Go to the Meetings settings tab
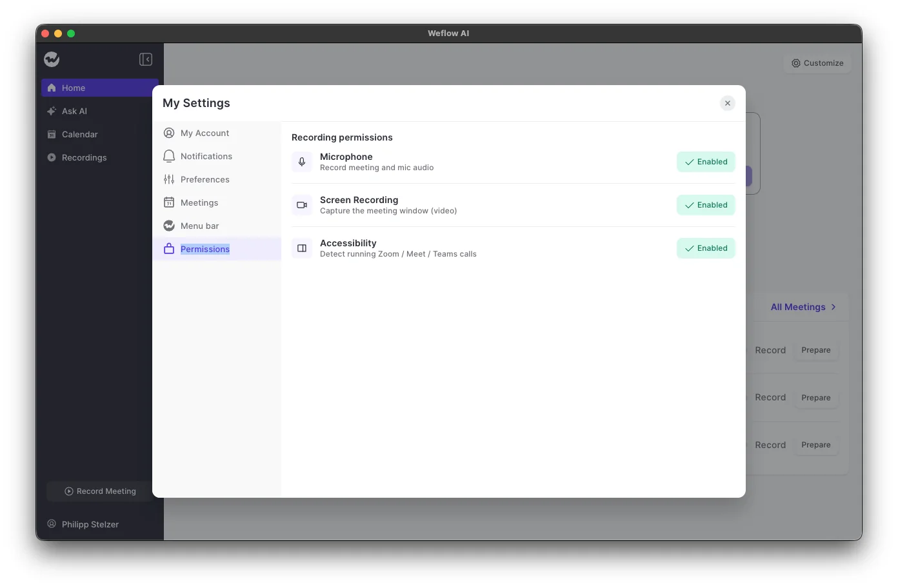Image resolution: width=898 pixels, height=588 pixels. (217, 202)
